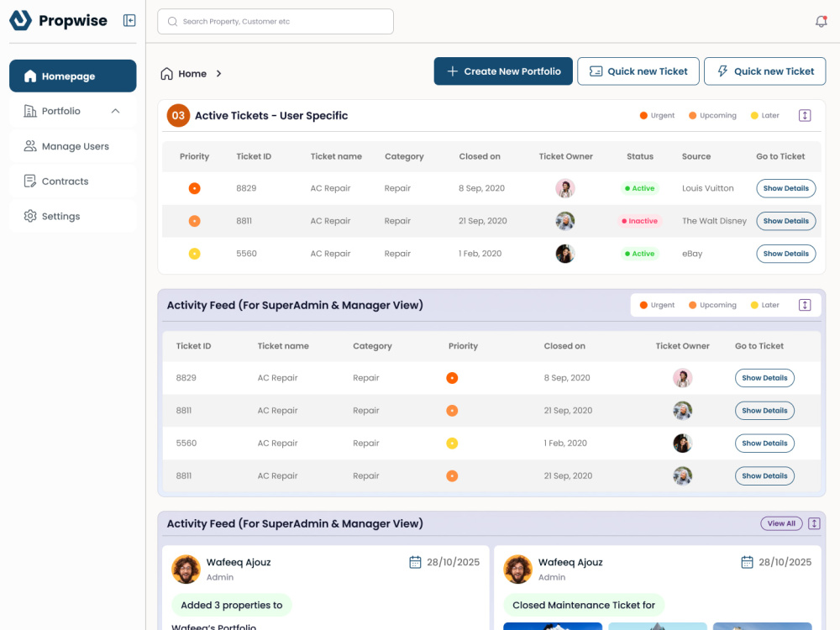
Task: Click Closed Maintenance Ticket for tag
Action: tap(584, 605)
